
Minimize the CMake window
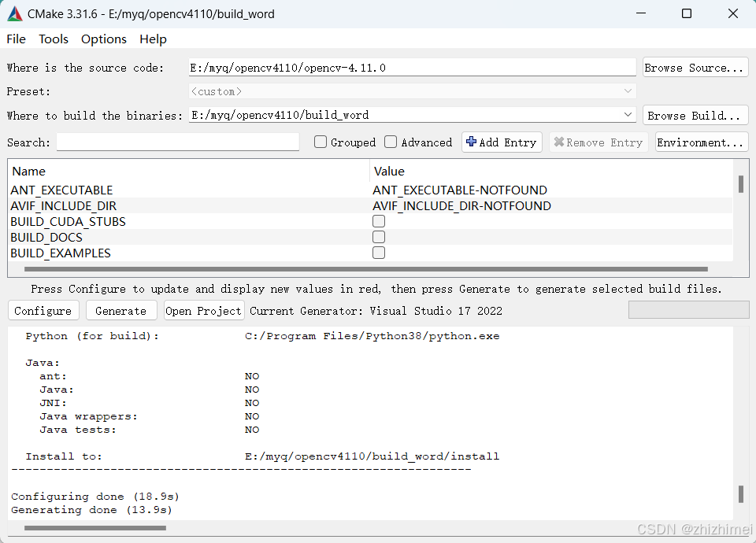(x=641, y=13)
